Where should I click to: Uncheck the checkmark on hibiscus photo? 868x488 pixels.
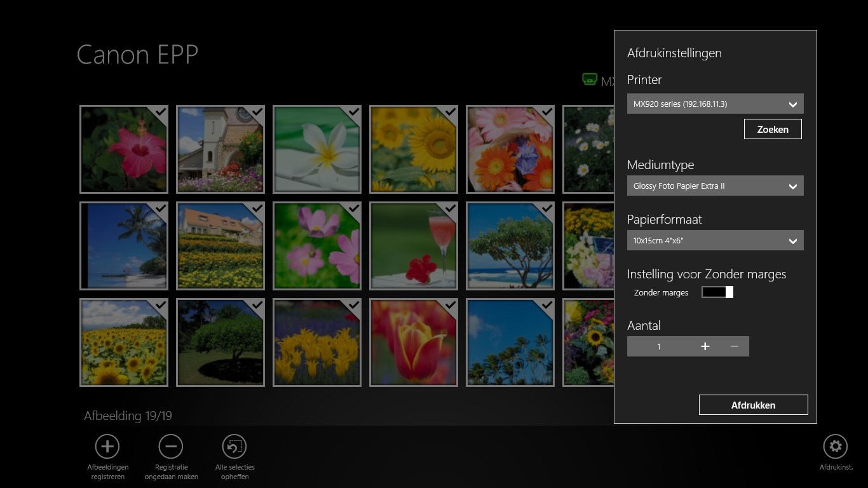160,112
